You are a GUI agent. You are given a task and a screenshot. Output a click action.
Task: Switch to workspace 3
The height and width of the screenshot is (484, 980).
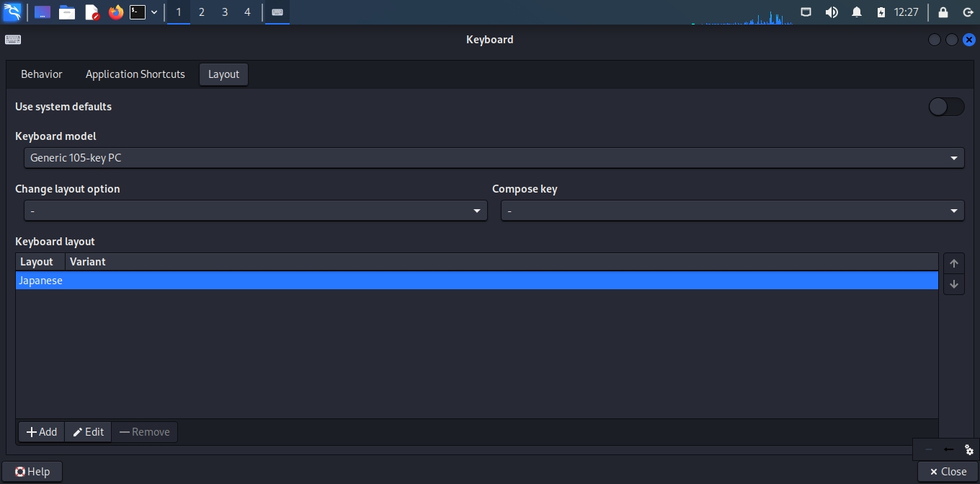click(224, 12)
